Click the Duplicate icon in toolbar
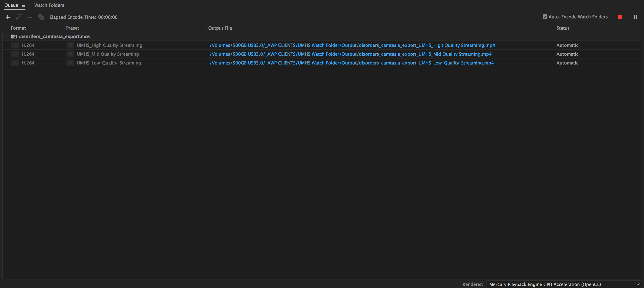Screen dimensions: 644x288 point(41,17)
